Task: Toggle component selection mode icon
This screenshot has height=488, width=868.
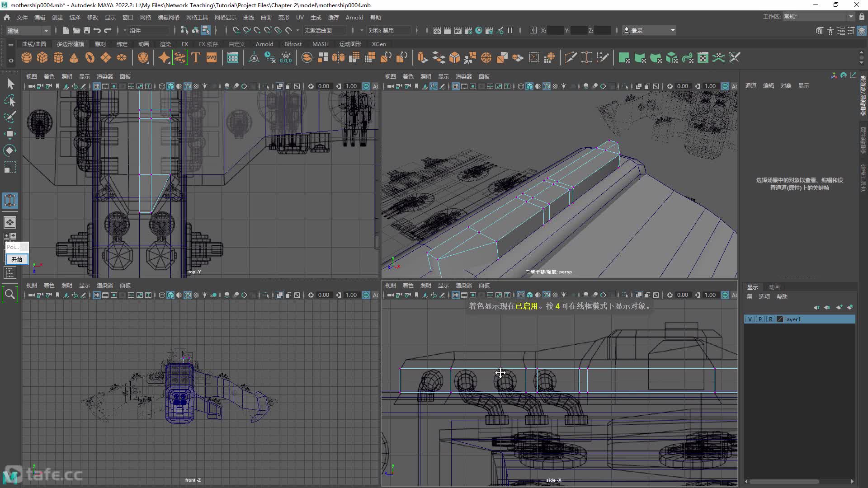Action: click(206, 30)
